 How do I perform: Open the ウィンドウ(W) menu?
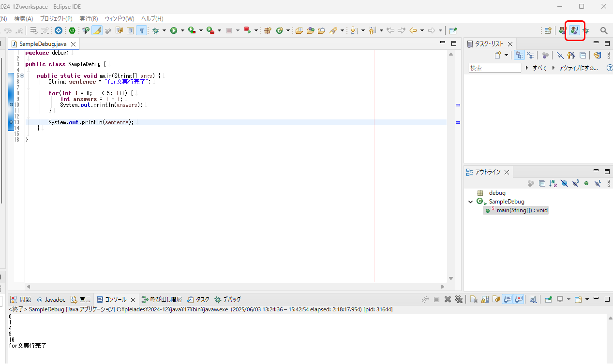point(120,18)
